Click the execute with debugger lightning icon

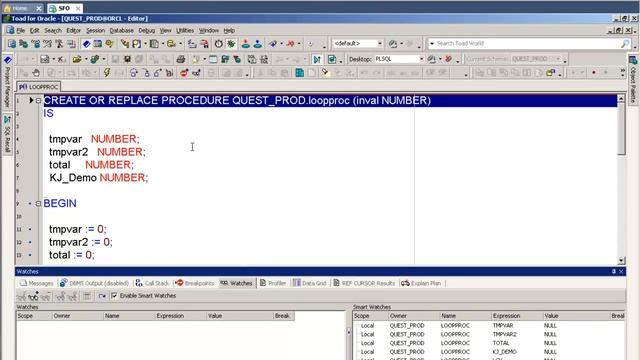pyautogui.click(x=107, y=73)
